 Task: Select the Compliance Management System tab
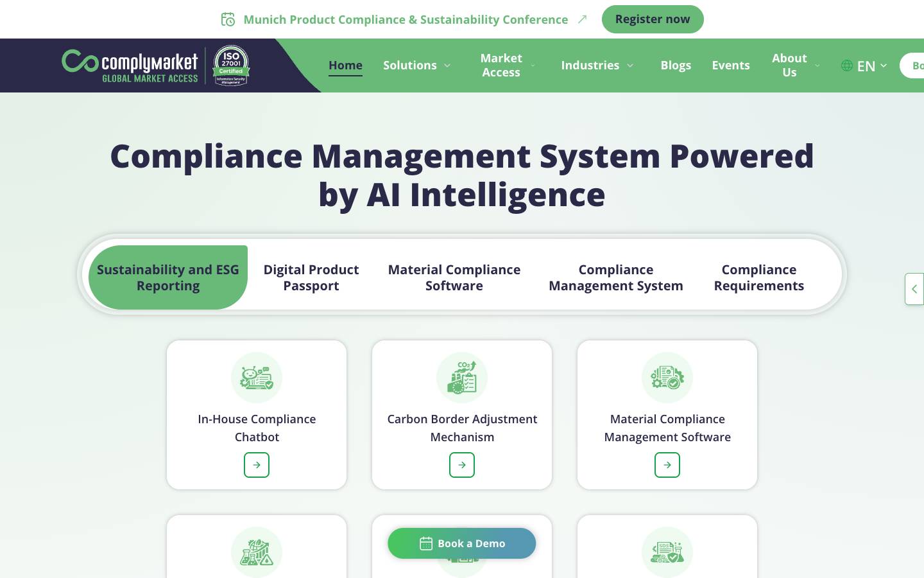click(x=616, y=277)
